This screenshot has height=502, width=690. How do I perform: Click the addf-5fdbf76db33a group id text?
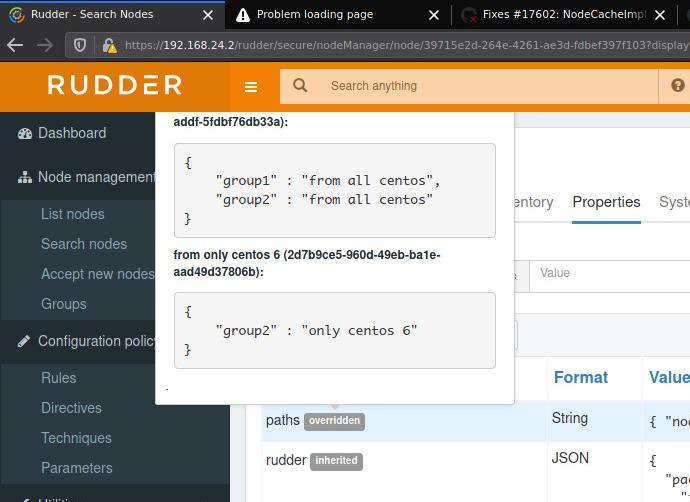pos(231,122)
